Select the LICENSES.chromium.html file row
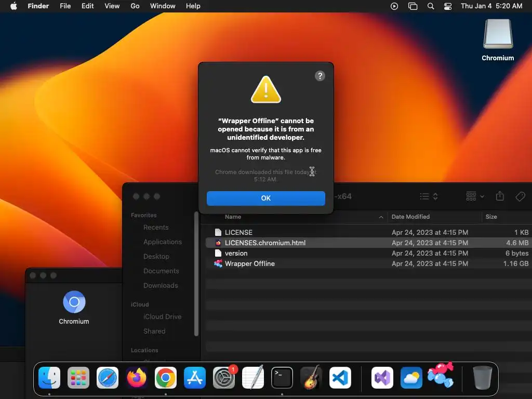 coord(368,243)
